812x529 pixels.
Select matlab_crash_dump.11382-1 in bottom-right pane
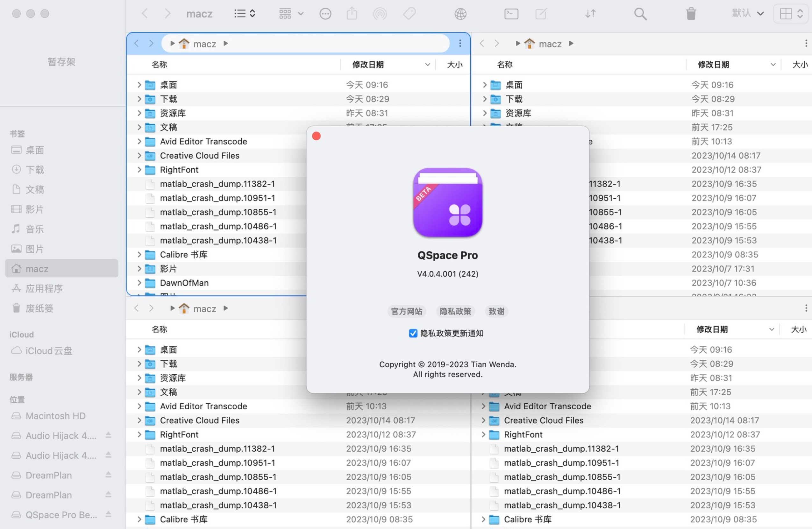point(561,448)
